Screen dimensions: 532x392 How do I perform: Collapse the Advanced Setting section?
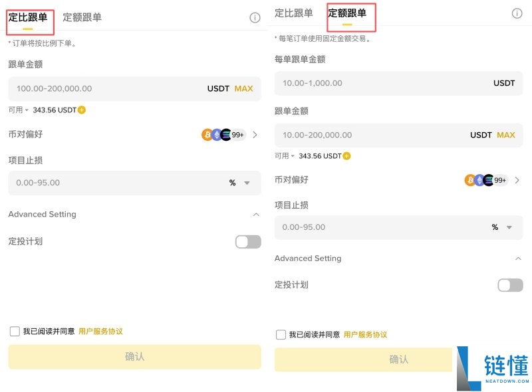256,215
